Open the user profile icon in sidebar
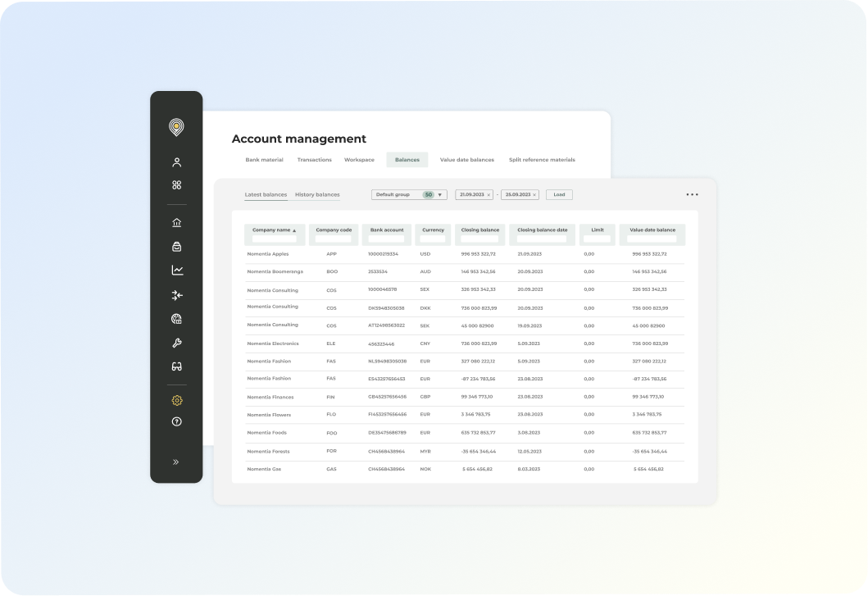Image resolution: width=868 pixels, height=596 pixels. [x=176, y=162]
